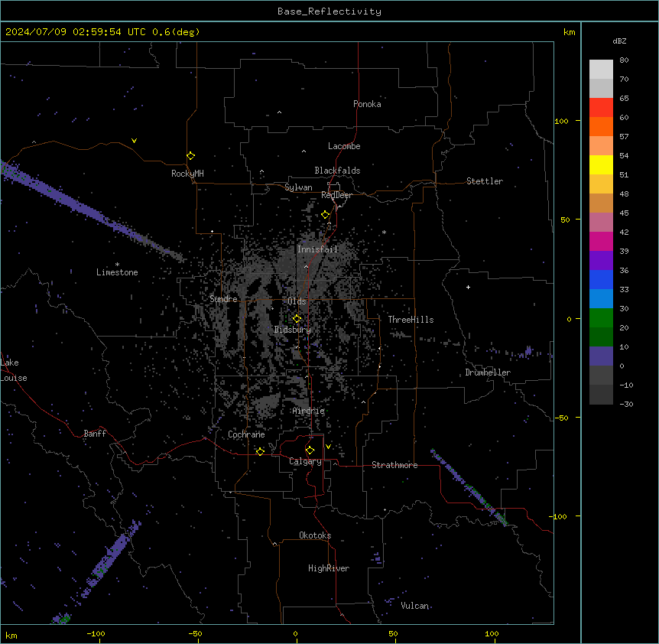Click the Okotoks label
The width and height of the screenshot is (659, 644).
click(x=315, y=535)
